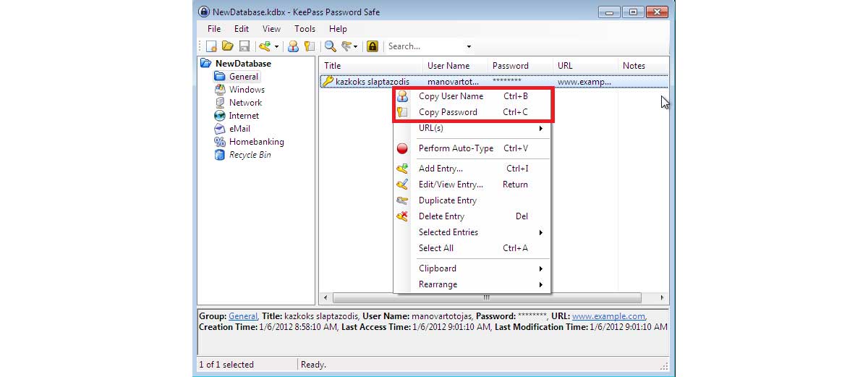
Task: Open the File menu
Action: point(214,29)
